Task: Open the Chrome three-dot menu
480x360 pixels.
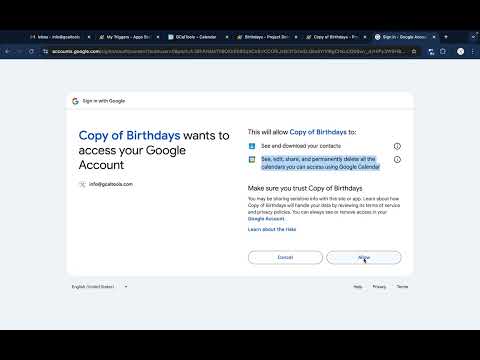Action: point(473,52)
